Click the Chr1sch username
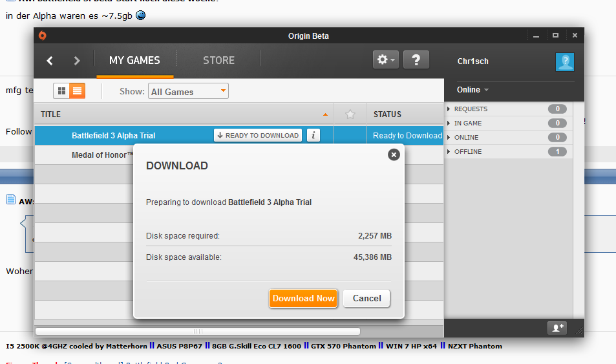This screenshot has height=364, width=616. point(473,61)
